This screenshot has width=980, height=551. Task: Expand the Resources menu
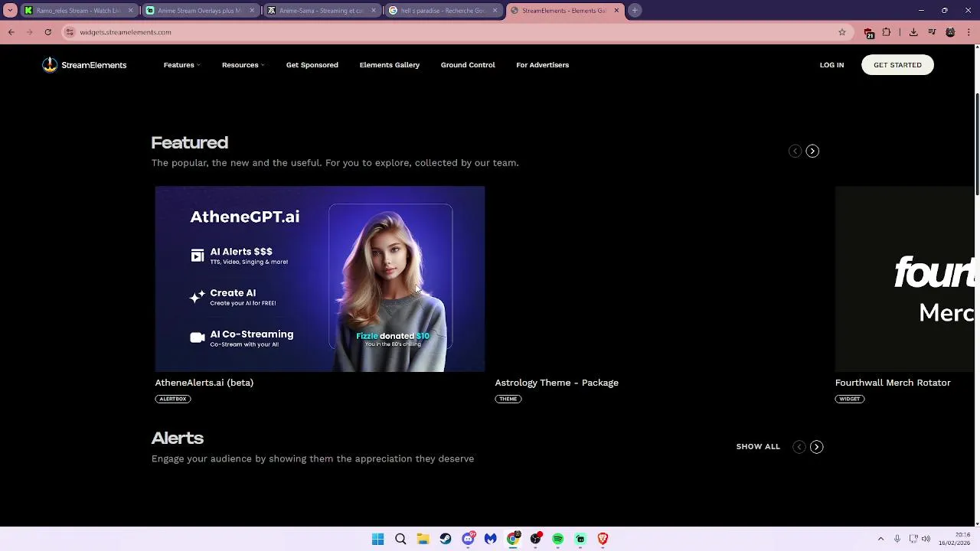click(x=243, y=65)
